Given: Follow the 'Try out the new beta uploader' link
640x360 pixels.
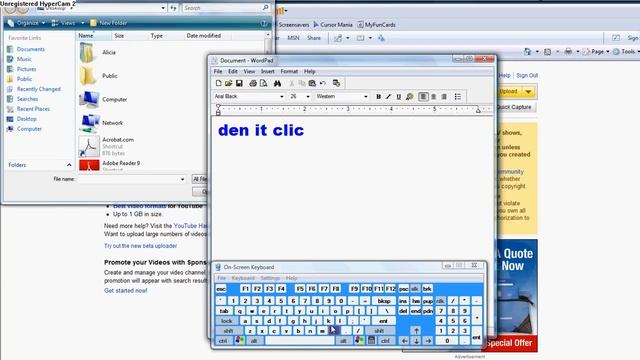Looking at the screenshot, I should pos(140,246).
